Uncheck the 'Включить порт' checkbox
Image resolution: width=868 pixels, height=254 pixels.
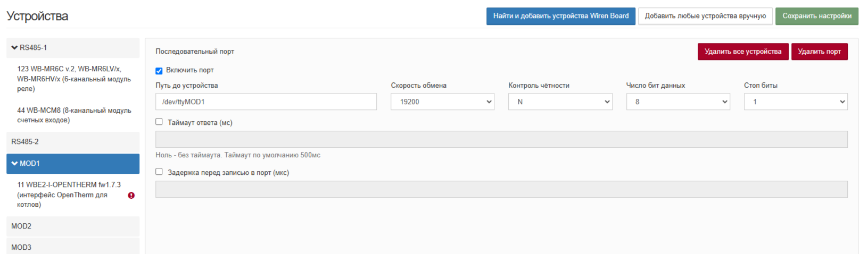pyautogui.click(x=159, y=71)
